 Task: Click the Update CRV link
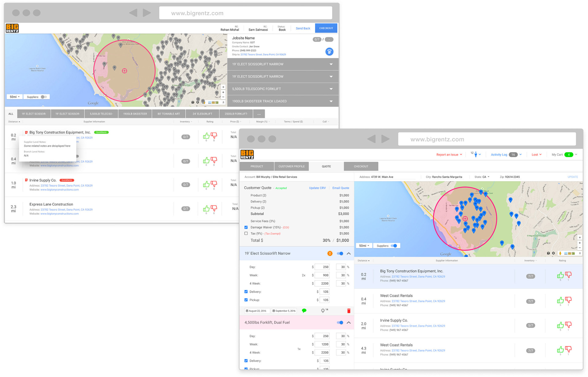pos(317,188)
